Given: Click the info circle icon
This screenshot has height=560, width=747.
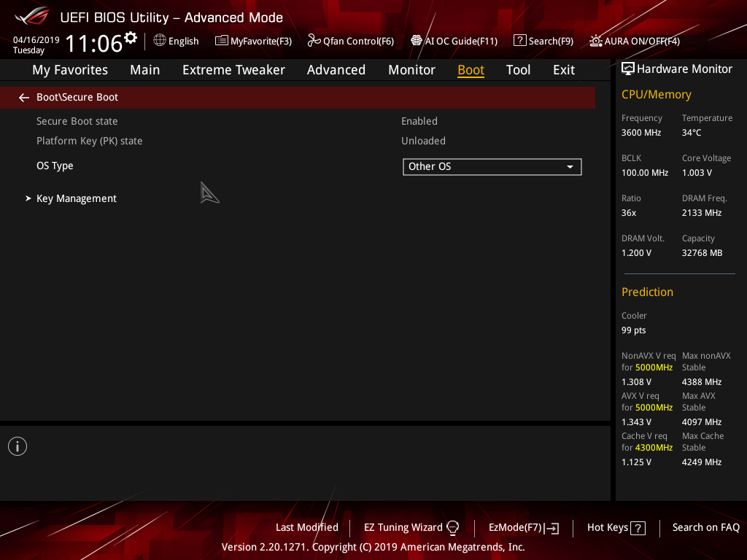Looking at the screenshot, I should [18, 446].
